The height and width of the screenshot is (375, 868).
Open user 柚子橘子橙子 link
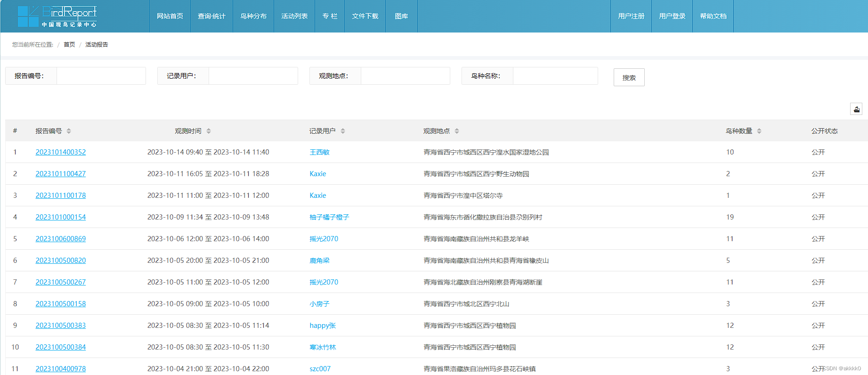tap(329, 217)
